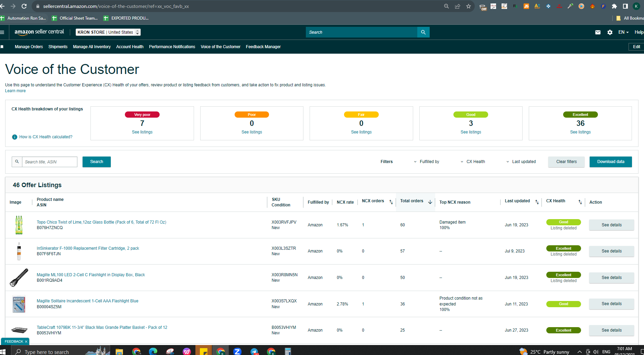Open Account Health page
Image resolution: width=644 pixels, height=355 pixels.
pyautogui.click(x=130, y=47)
